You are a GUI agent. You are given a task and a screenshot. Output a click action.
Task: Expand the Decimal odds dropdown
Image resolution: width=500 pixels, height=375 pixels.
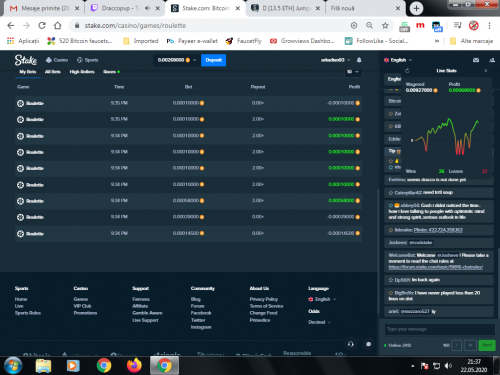pos(320,322)
